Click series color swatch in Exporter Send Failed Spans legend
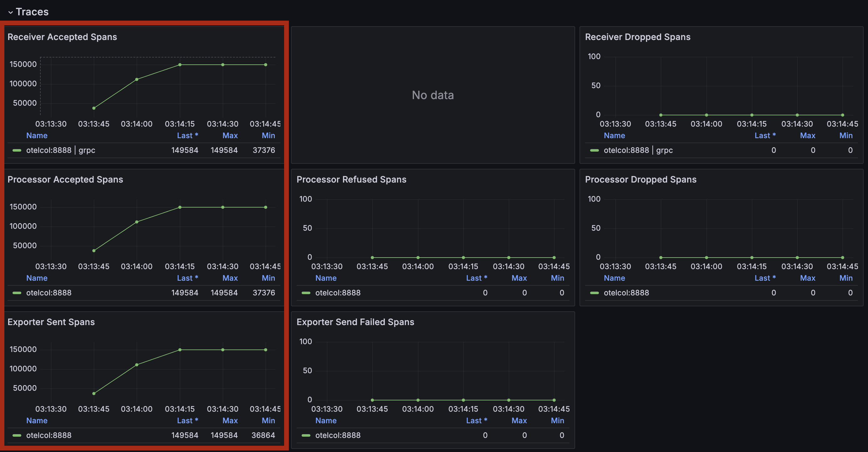Image resolution: width=868 pixels, height=452 pixels. [306, 435]
